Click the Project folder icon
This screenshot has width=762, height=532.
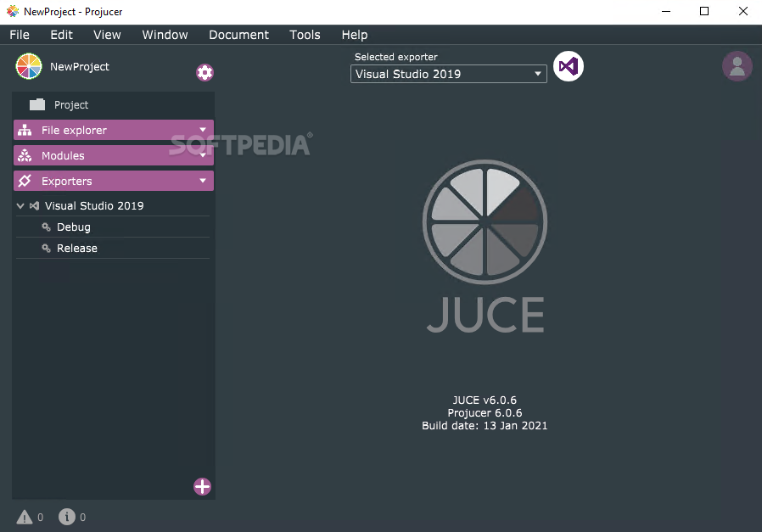[37, 104]
